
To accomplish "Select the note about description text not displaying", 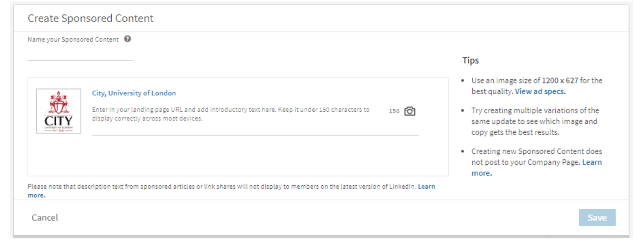I will point(231,190).
